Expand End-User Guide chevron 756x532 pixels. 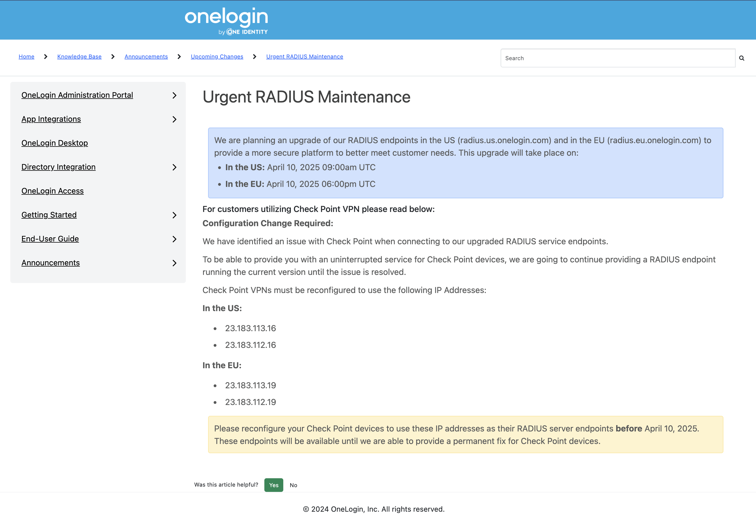pyautogui.click(x=174, y=239)
